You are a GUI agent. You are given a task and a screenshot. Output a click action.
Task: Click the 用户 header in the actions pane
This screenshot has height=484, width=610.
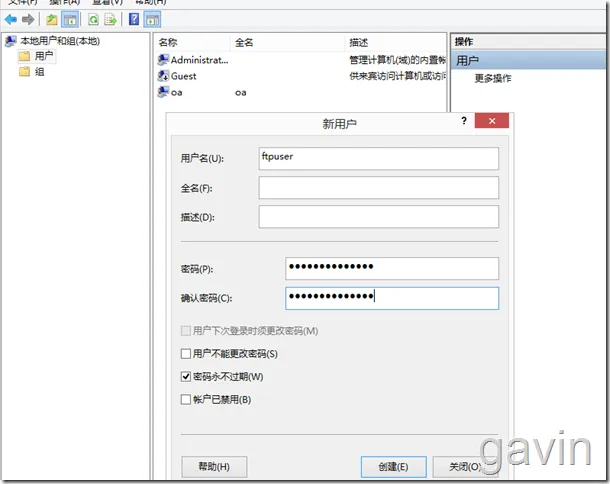click(x=528, y=60)
